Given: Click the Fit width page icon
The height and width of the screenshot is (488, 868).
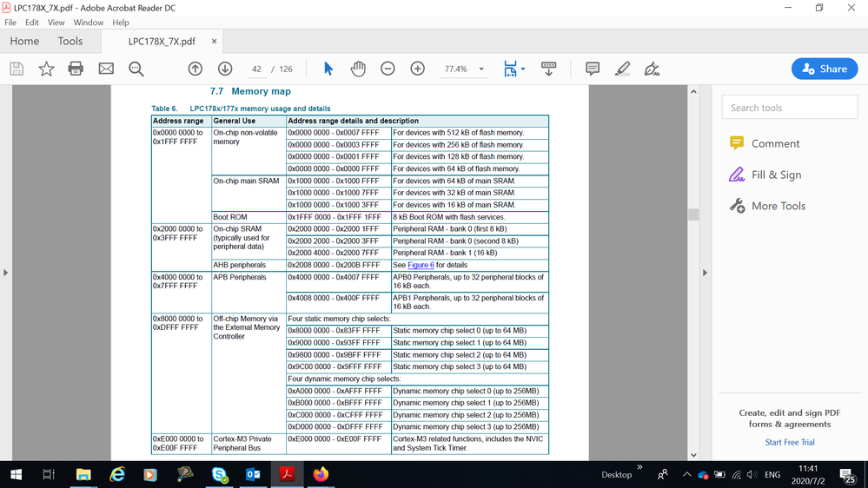Looking at the screenshot, I should coord(510,69).
